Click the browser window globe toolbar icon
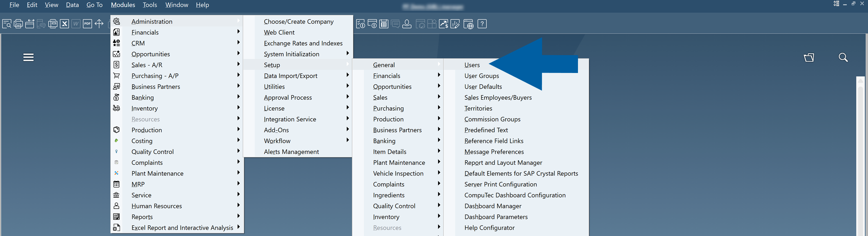The height and width of the screenshot is (236, 868). (x=468, y=24)
